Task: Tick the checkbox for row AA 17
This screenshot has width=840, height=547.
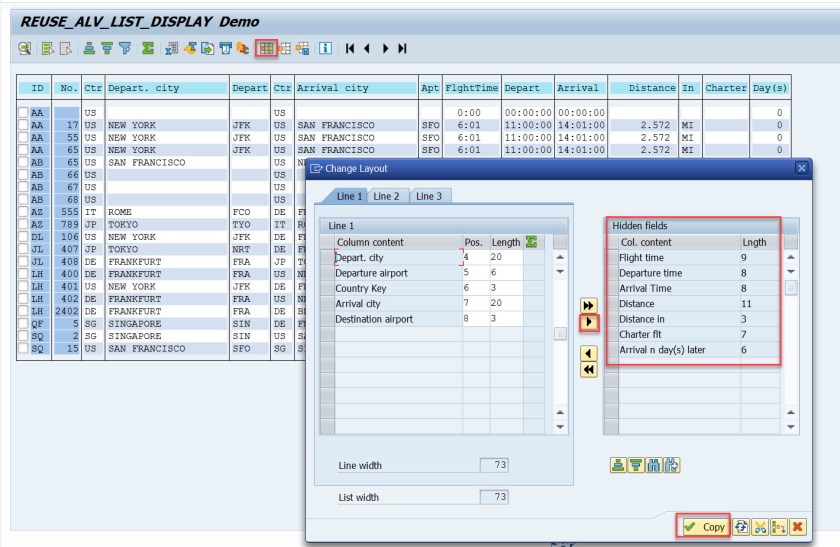Action: [x=23, y=125]
